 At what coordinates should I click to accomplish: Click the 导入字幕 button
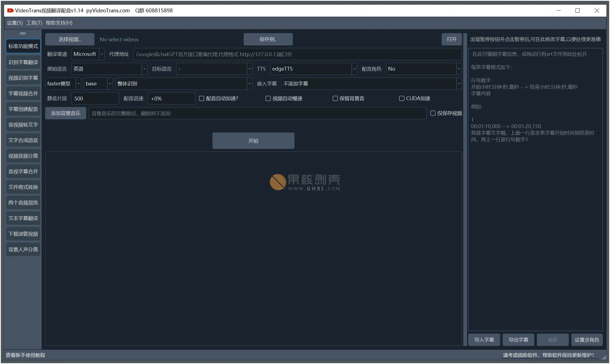(484, 340)
